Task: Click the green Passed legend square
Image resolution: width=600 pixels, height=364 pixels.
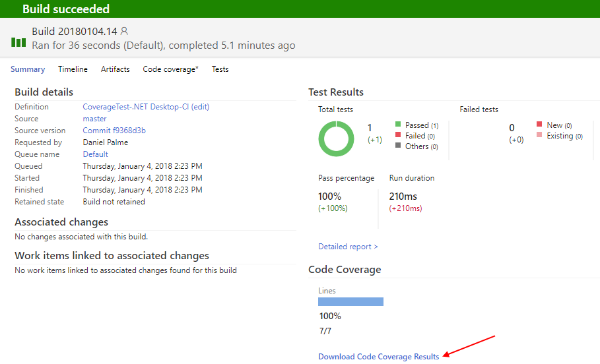Action: pos(398,124)
